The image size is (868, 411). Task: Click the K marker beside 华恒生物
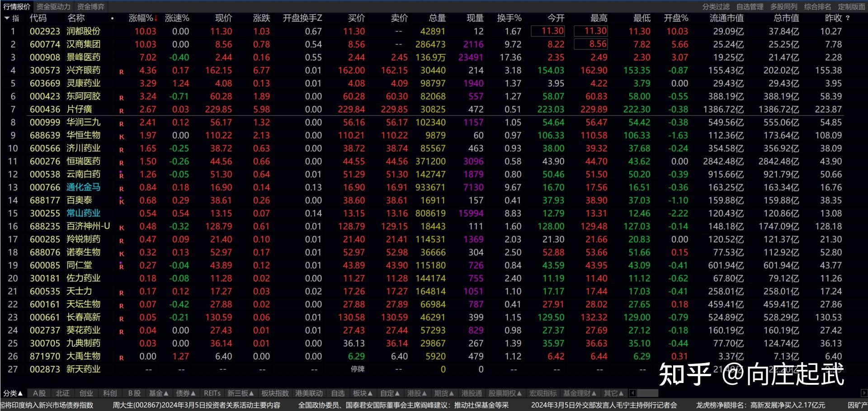click(x=121, y=137)
